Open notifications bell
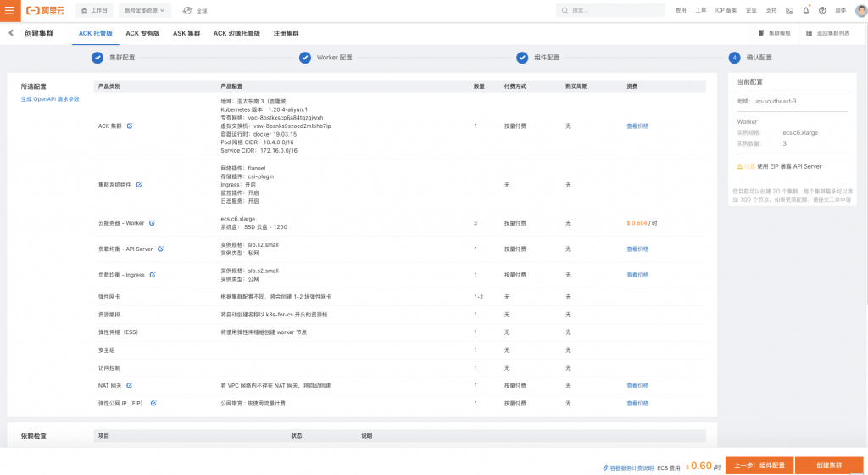The height and width of the screenshot is (475, 868). point(806,10)
